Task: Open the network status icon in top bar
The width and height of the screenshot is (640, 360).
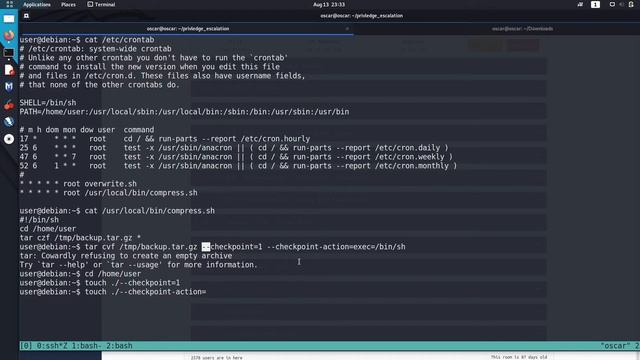Action: 580,4
